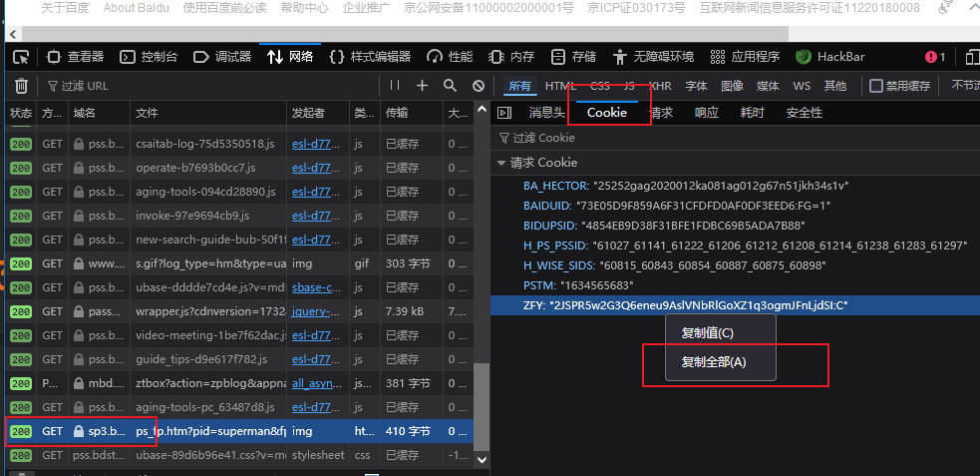Viewport: 980px width, 476px height.
Task: Open the 企业推广 footer link
Action: tap(367, 8)
